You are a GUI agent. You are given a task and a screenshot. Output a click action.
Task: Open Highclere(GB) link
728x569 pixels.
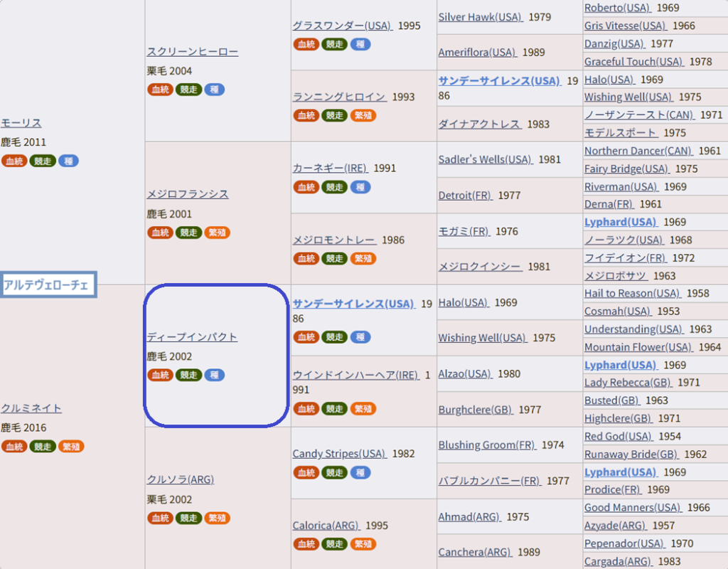point(619,418)
